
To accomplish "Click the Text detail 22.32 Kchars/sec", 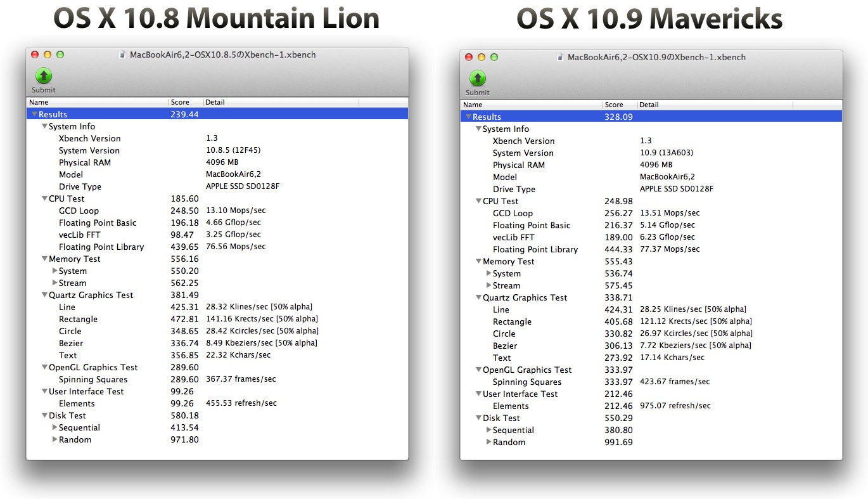I will click(238, 355).
